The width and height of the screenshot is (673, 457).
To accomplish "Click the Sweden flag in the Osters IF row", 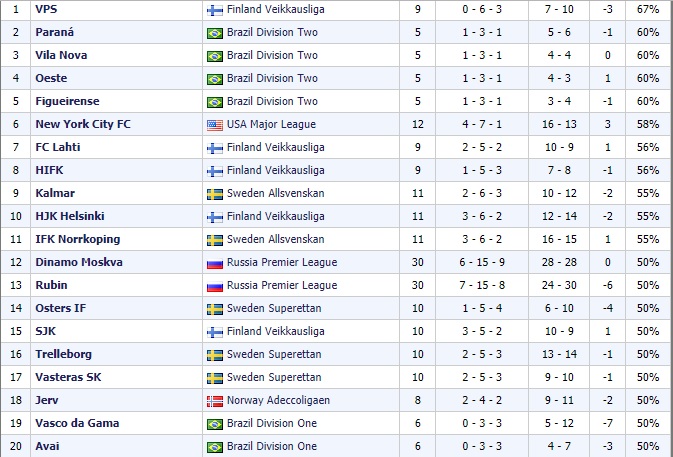I will point(215,309).
